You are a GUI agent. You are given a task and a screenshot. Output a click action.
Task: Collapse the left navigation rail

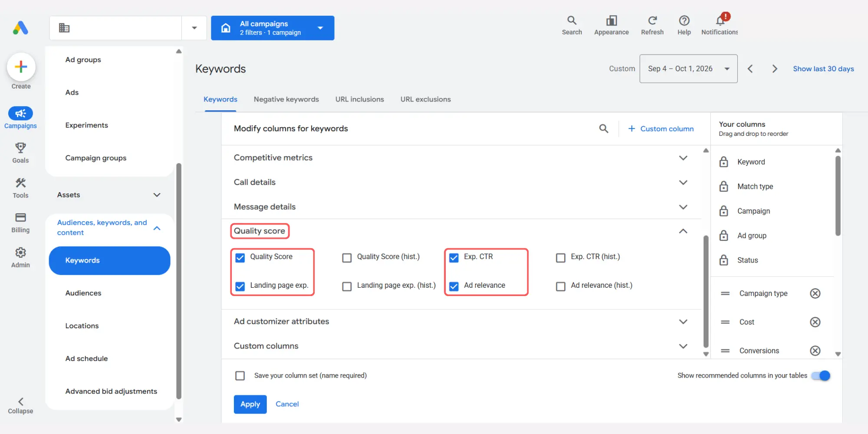point(20,405)
